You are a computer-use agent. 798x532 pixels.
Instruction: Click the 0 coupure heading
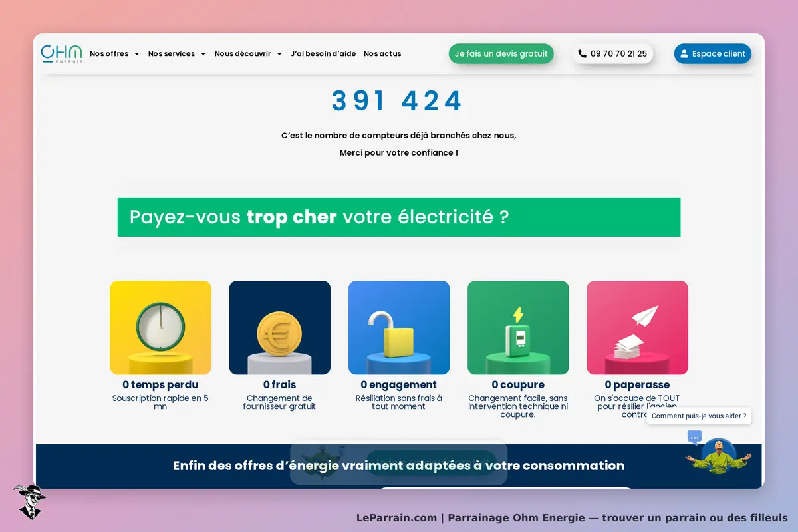point(518,385)
